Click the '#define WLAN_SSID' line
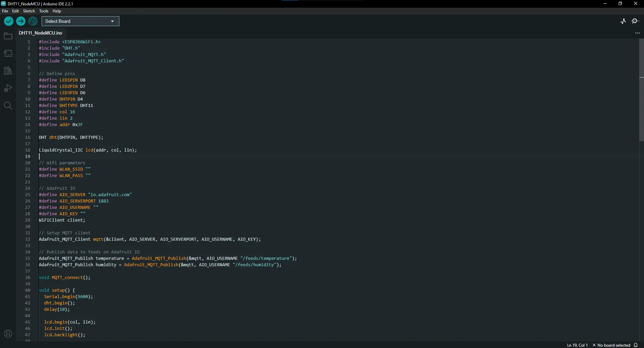 pyautogui.click(x=65, y=169)
